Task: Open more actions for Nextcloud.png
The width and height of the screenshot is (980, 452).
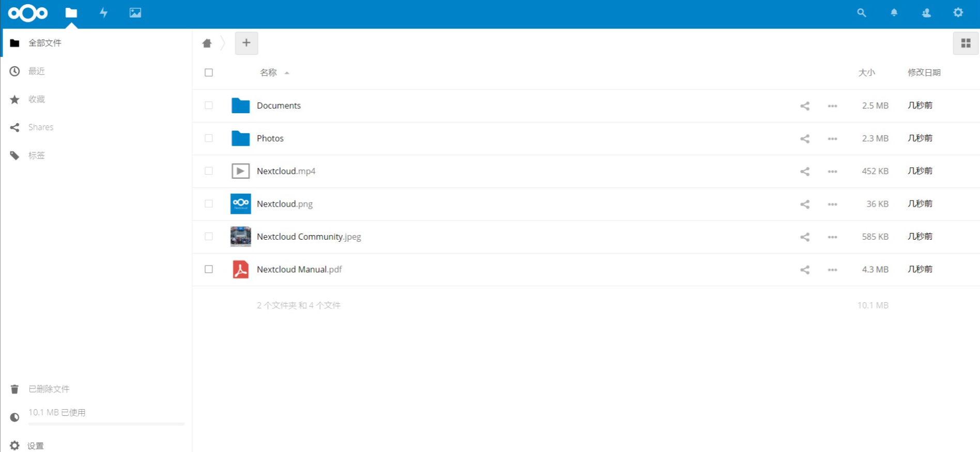Action: click(832, 204)
